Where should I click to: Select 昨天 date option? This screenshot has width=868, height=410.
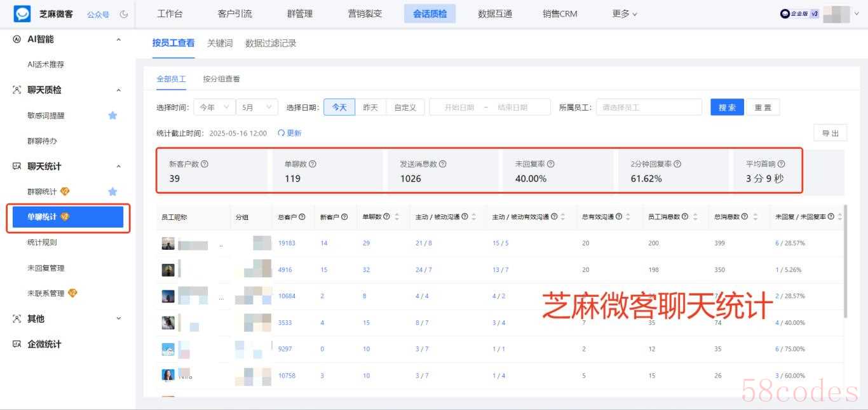tap(370, 107)
